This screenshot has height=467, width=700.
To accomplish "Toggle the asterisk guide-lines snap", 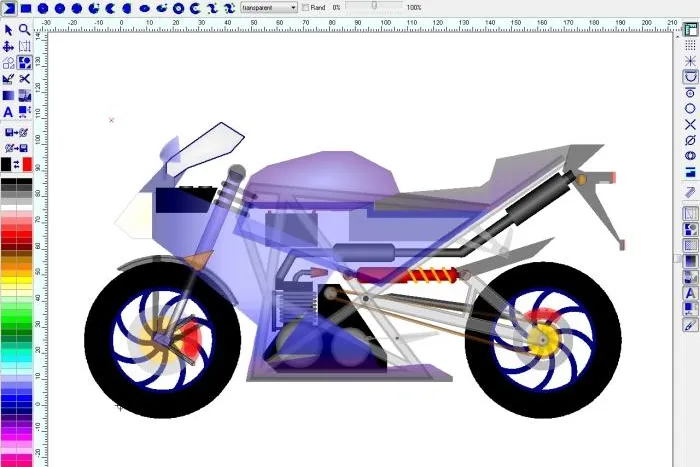I will [690, 61].
